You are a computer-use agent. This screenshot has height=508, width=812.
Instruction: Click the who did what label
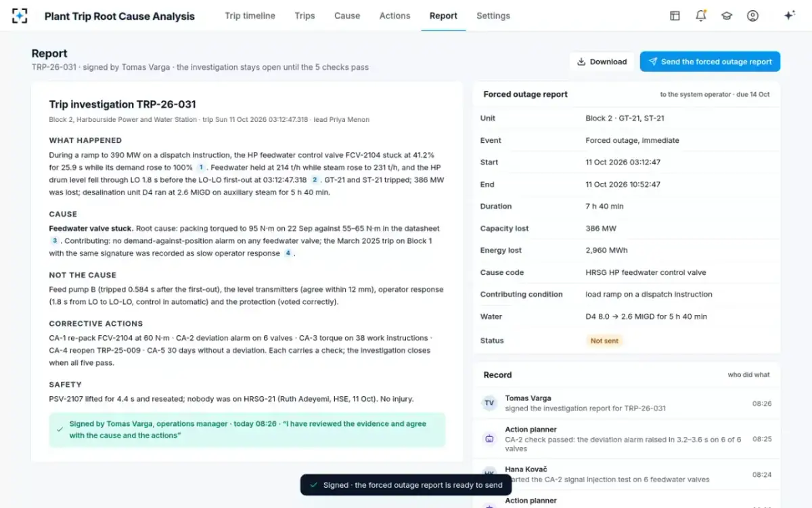pyautogui.click(x=748, y=375)
